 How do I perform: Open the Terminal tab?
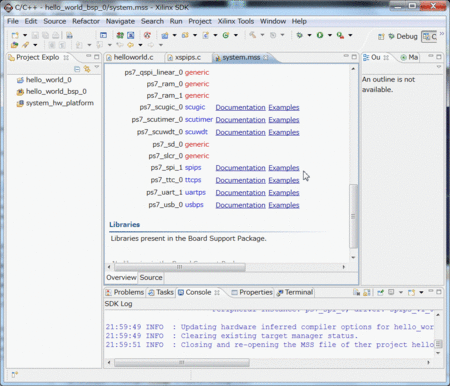[295, 292]
